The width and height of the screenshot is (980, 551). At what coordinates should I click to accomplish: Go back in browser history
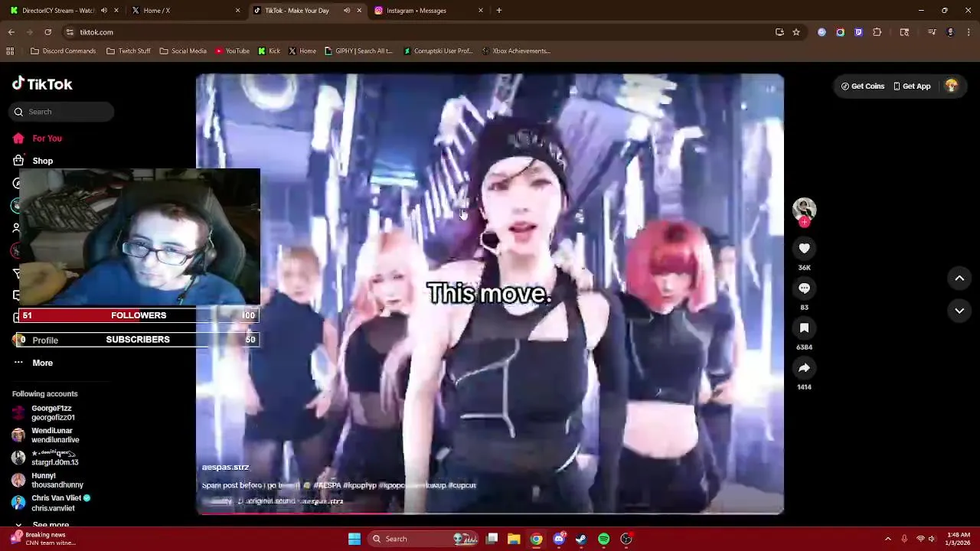click(11, 32)
